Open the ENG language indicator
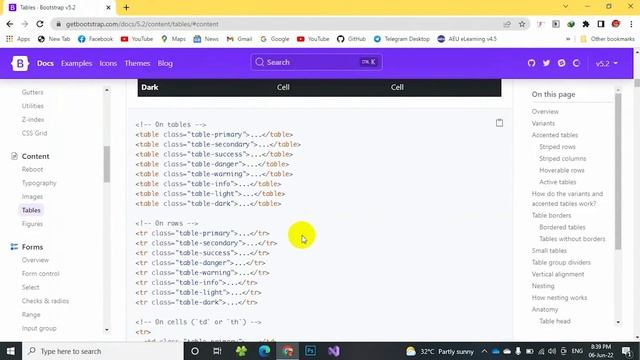 click(577, 351)
